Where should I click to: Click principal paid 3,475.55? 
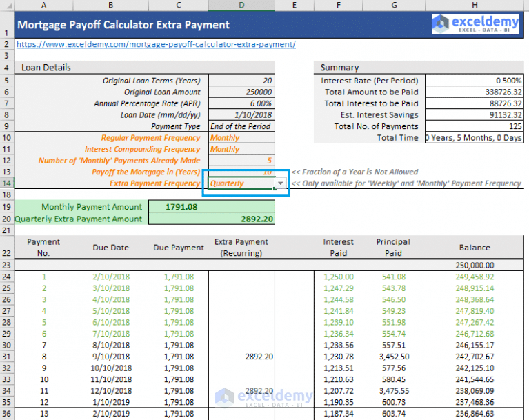[x=394, y=390]
